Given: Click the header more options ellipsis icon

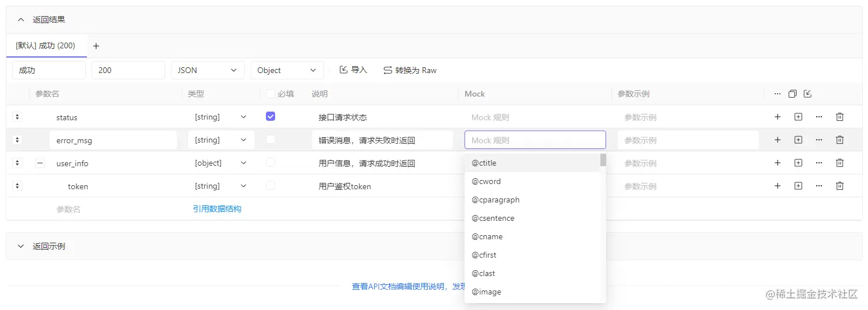Looking at the screenshot, I should pos(778,94).
